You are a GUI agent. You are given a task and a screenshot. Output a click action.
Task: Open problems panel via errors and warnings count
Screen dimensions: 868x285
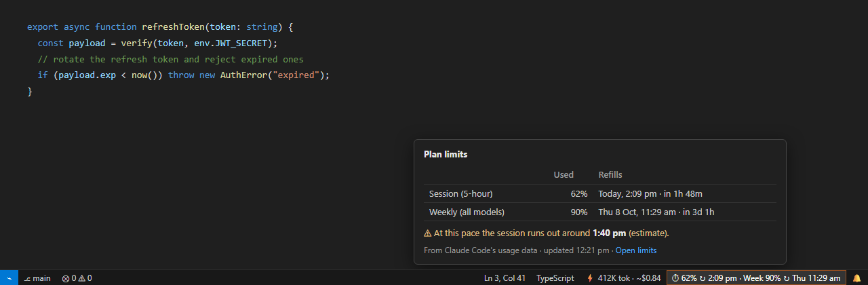pyautogui.click(x=77, y=278)
